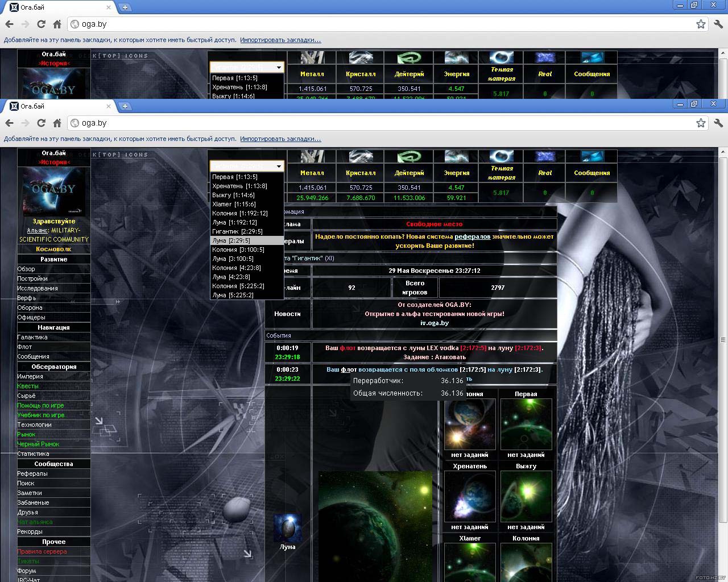Reload the page in the front window
The image size is (728, 582).
click(x=41, y=123)
